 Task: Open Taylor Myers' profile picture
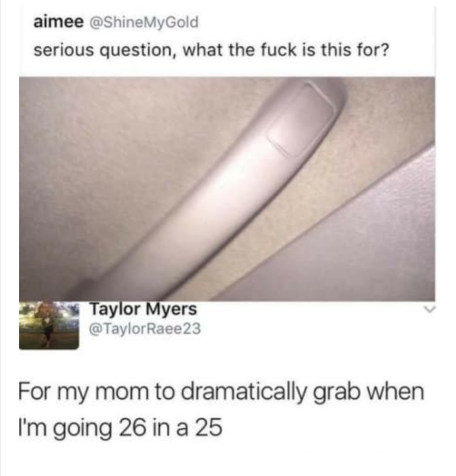[x=49, y=325]
